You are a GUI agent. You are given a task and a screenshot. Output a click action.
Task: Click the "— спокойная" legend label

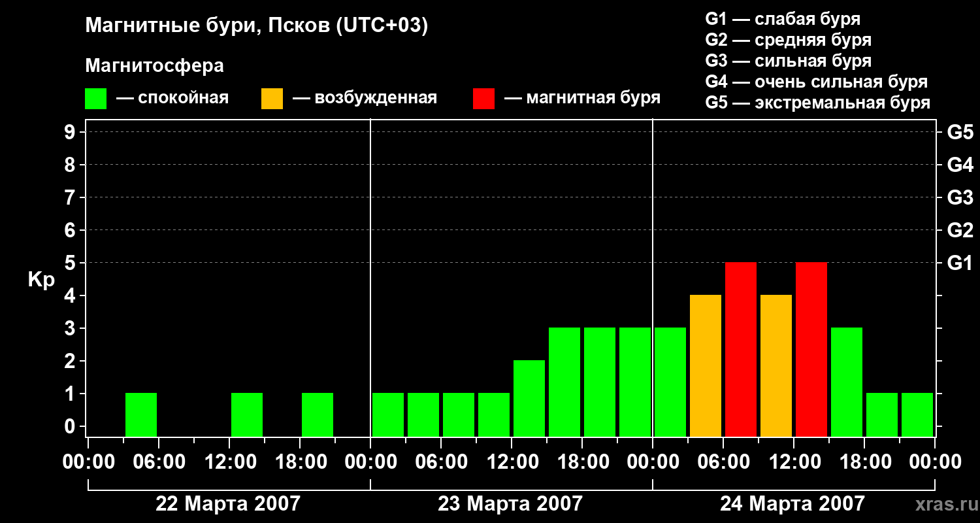(x=172, y=99)
